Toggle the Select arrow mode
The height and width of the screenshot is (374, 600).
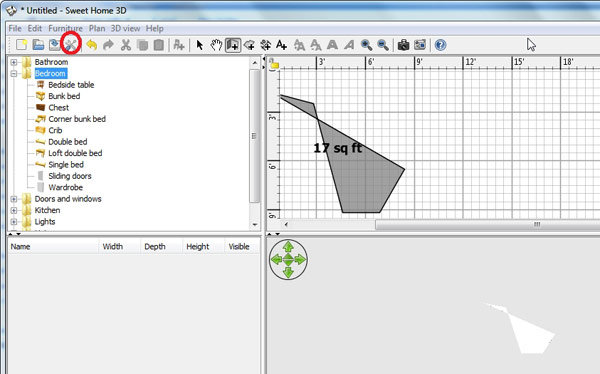click(x=200, y=45)
